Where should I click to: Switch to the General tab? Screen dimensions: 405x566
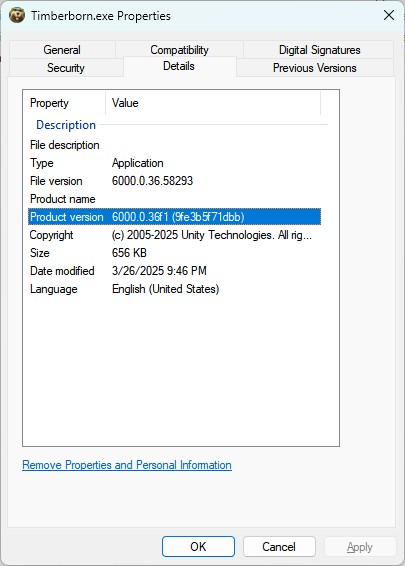tap(62, 50)
